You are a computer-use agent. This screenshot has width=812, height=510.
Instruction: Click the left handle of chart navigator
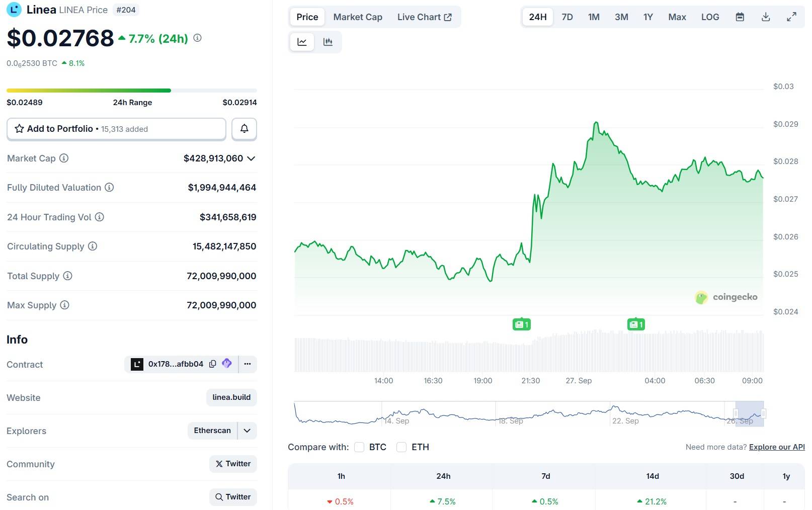(x=736, y=414)
